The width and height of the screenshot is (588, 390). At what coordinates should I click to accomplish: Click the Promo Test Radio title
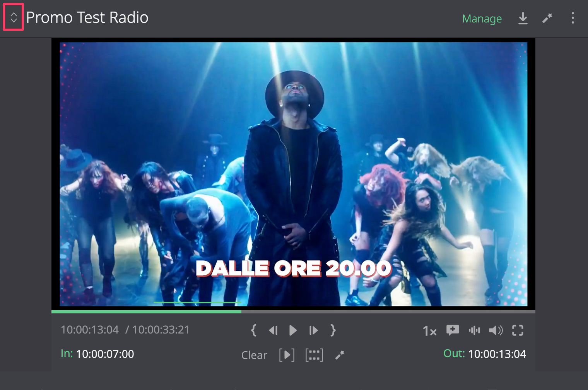87,17
